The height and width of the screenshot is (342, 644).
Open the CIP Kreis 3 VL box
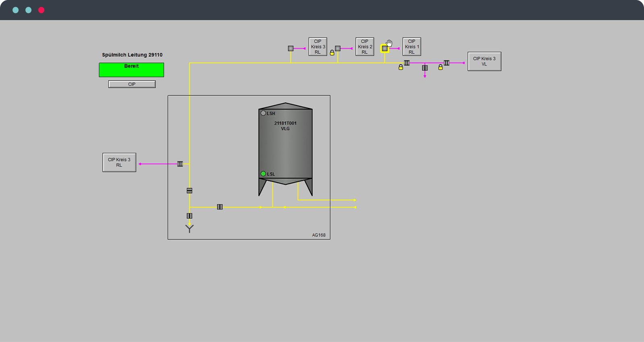pos(484,62)
